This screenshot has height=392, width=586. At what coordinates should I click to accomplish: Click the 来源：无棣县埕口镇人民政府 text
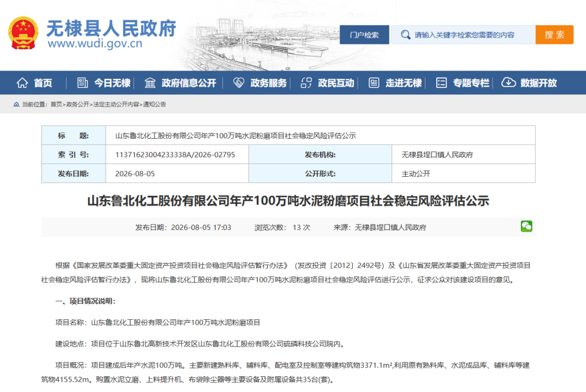point(380,227)
